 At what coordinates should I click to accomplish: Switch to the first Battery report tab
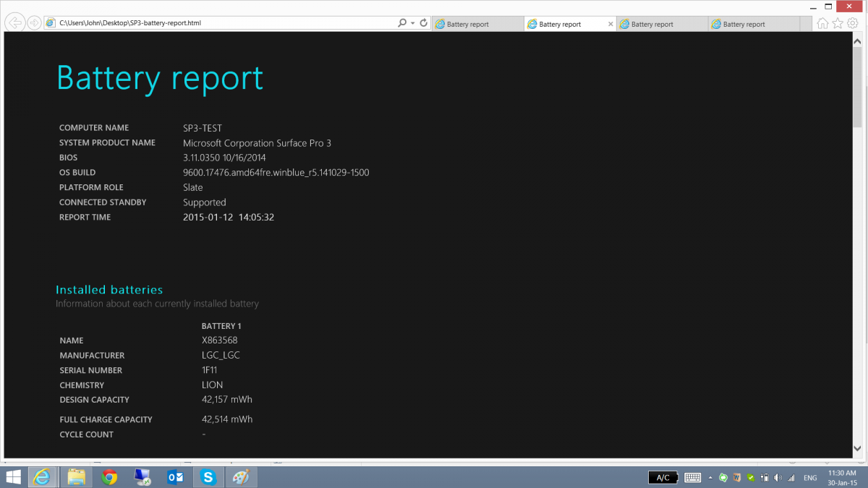coord(477,24)
